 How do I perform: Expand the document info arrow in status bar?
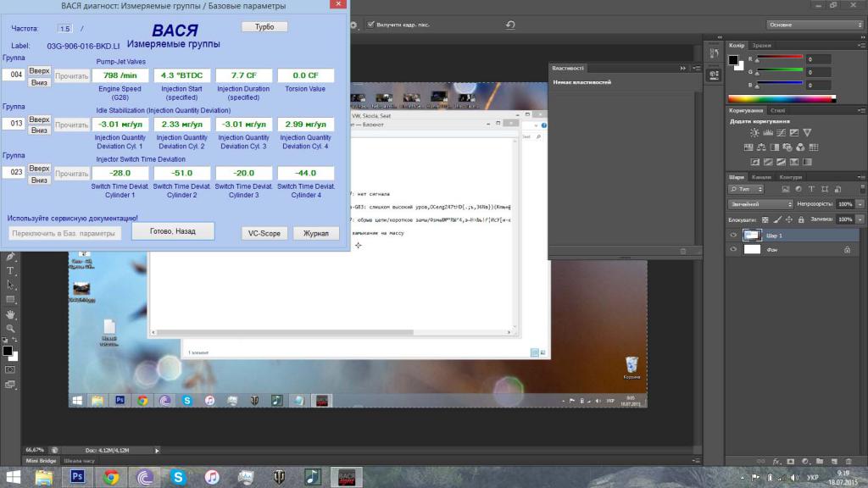tap(157, 451)
